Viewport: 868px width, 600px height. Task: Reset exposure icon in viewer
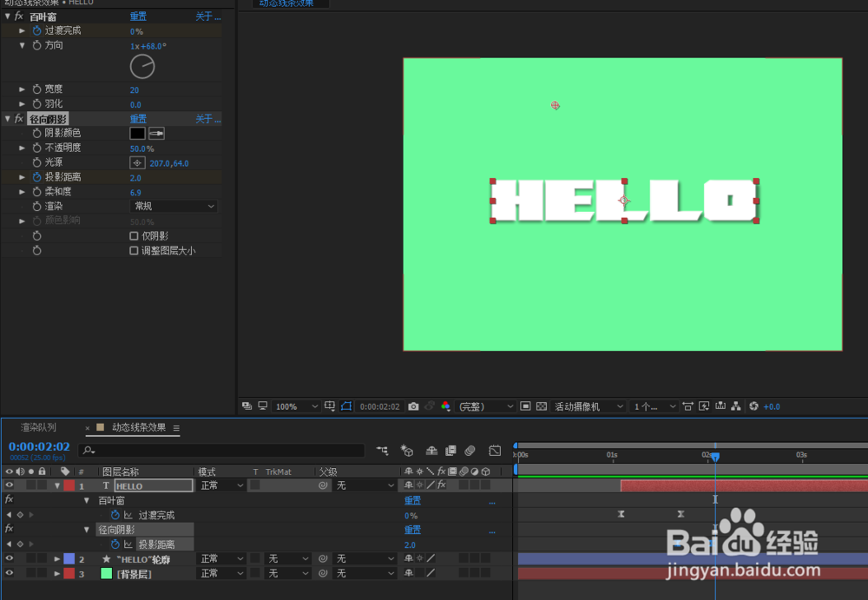tap(753, 406)
